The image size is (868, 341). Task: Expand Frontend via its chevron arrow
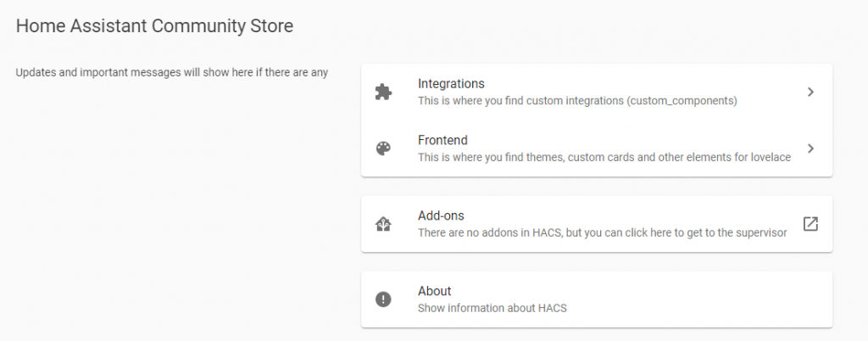pyautogui.click(x=810, y=148)
